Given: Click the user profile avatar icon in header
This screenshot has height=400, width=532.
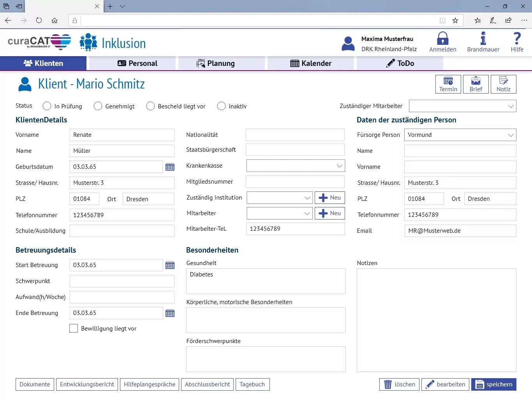Looking at the screenshot, I should (348, 44).
